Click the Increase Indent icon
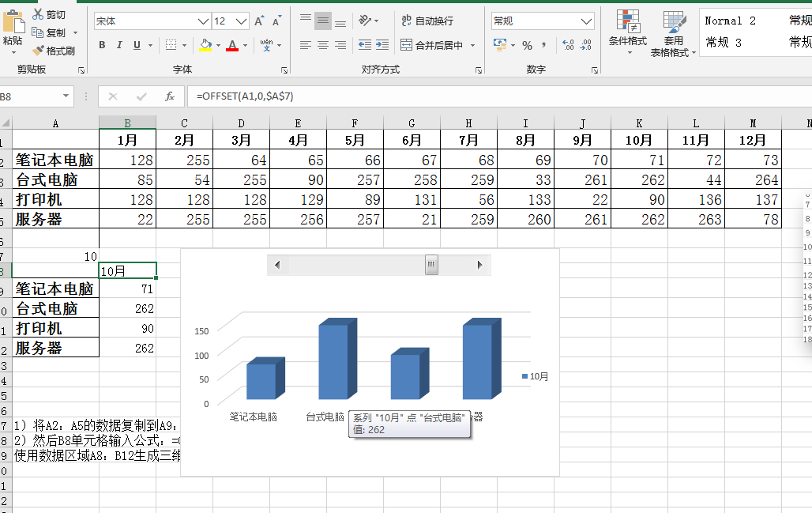The height and width of the screenshot is (513, 812). [383, 46]
